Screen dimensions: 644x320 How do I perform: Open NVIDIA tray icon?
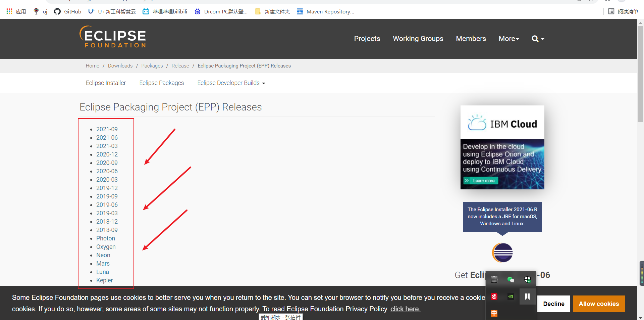coord(511,296)
